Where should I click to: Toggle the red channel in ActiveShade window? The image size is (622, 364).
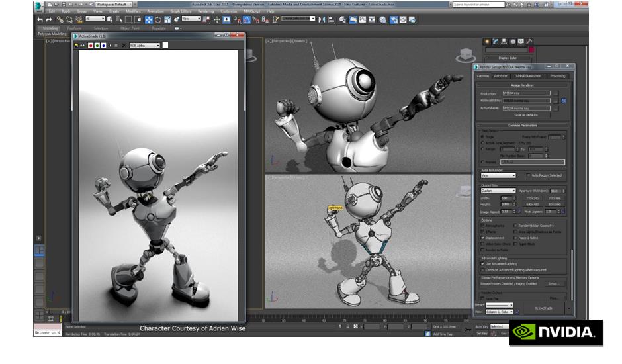click(x=91, y=46)
